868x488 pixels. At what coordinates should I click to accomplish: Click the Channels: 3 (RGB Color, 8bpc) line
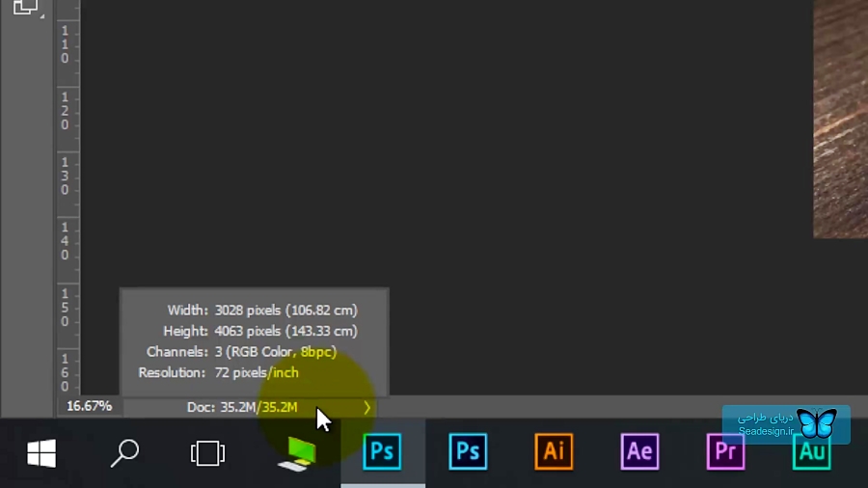click(x=241, y=352)
